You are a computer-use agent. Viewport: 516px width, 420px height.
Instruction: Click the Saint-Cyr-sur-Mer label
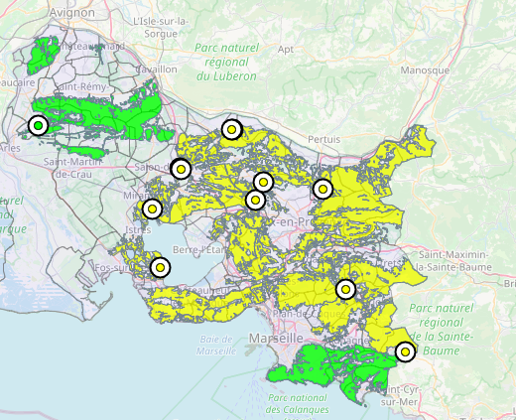coord(400,395)
